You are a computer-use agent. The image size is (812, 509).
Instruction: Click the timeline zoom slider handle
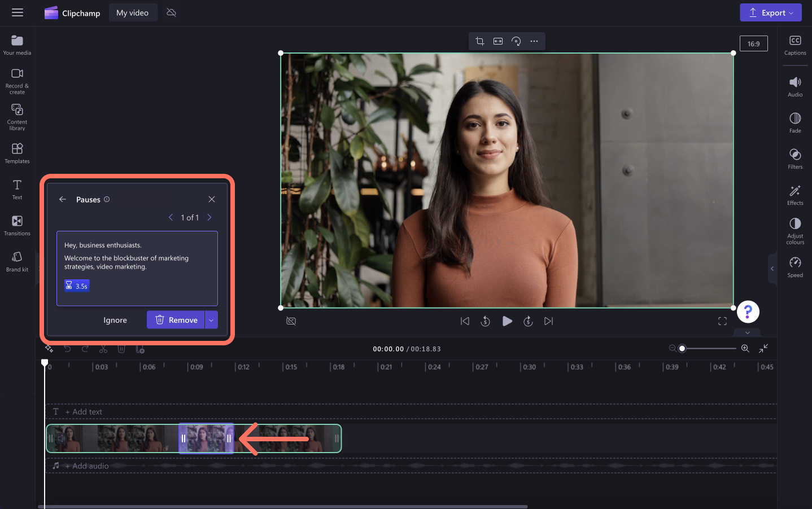[682, 348]
